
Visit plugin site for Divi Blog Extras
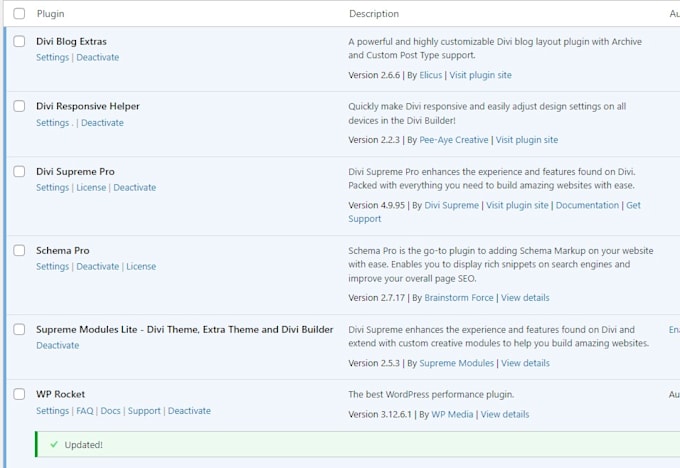coord(481,75)
